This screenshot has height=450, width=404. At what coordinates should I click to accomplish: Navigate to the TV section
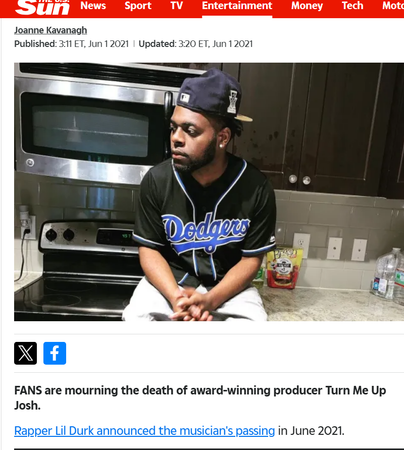point(176,6)
